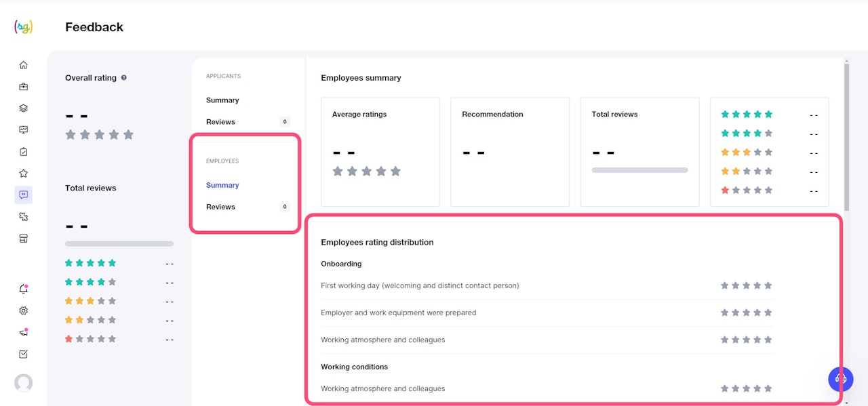The width and height of the screenshot is (868, 406).
Task: Click the storefront sidebar icon
Action: [24, 239]
